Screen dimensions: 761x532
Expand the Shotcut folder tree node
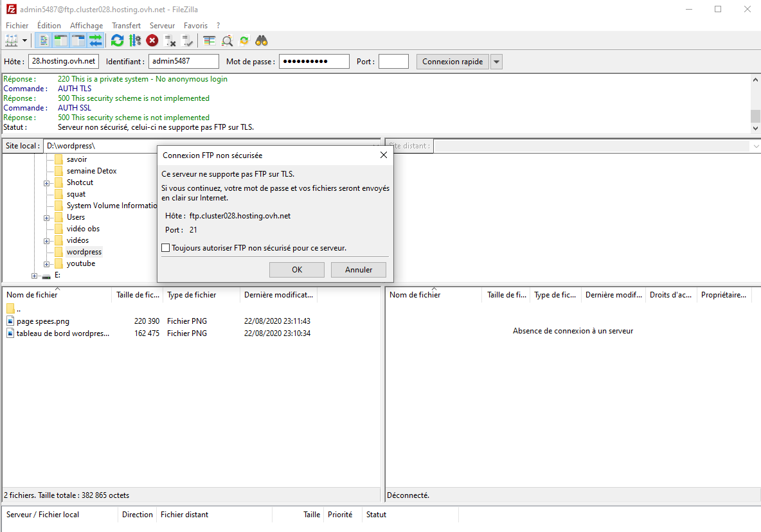click(47, 183)
